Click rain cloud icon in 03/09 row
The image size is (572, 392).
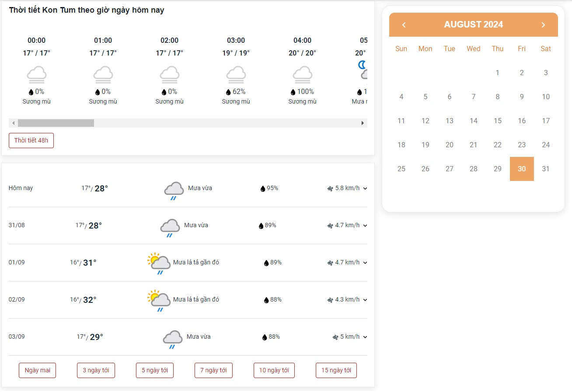173,339
